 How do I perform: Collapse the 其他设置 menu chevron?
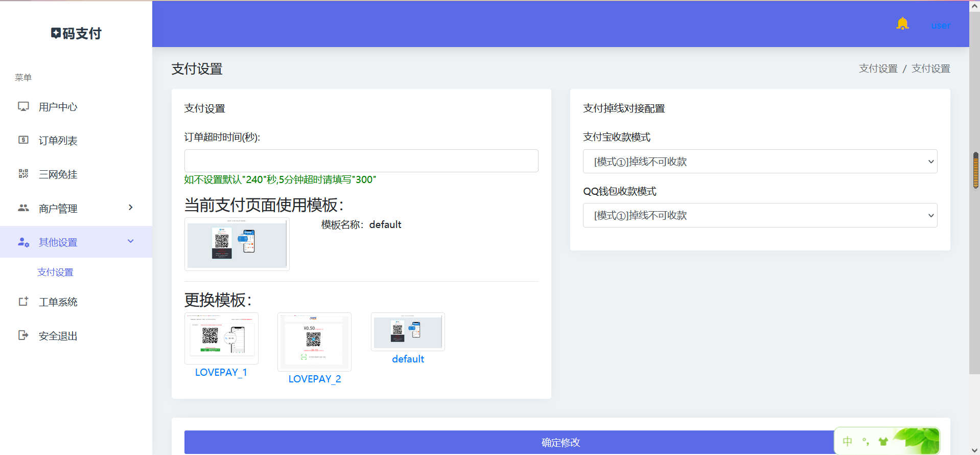131,241
